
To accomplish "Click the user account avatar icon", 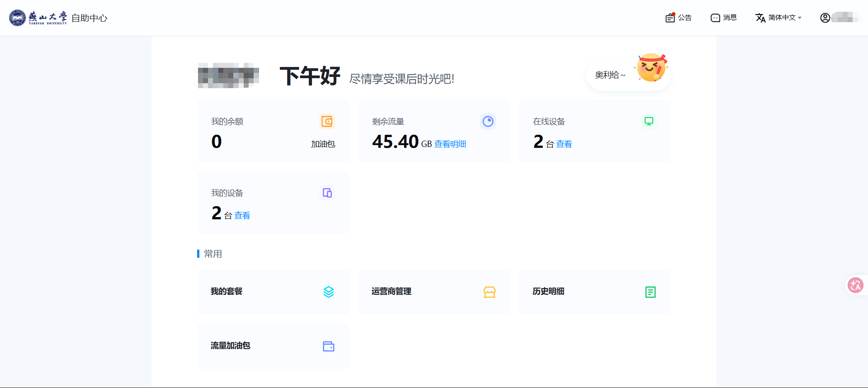I will pos(825,18).
